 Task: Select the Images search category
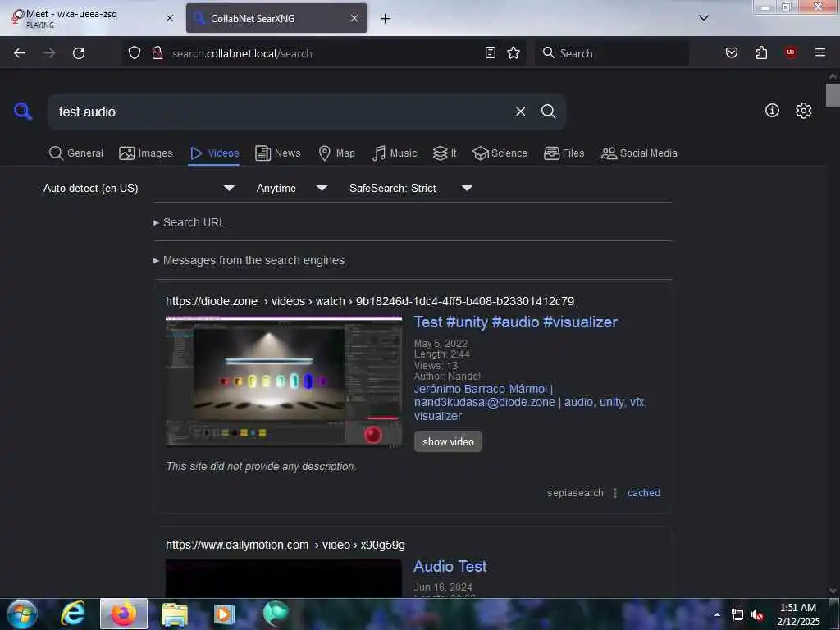click(x=146, y=153)
